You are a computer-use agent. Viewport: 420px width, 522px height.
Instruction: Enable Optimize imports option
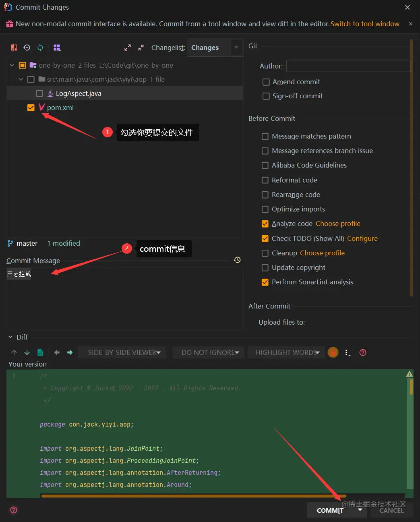pos(265,209)
